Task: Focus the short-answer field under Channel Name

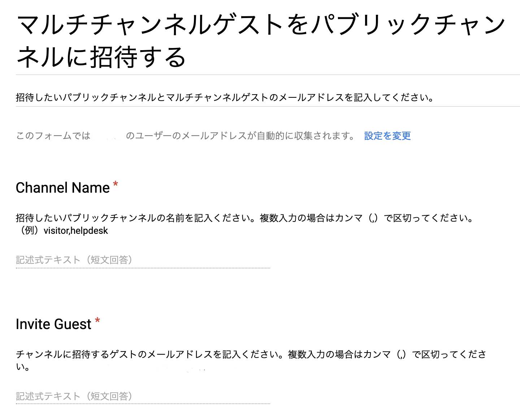Action: point(143,260)
